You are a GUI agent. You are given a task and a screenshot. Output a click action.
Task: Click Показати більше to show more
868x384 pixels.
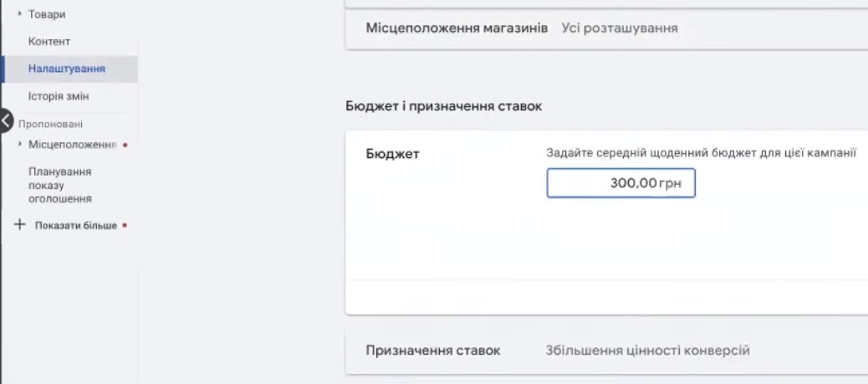point(75,226)
